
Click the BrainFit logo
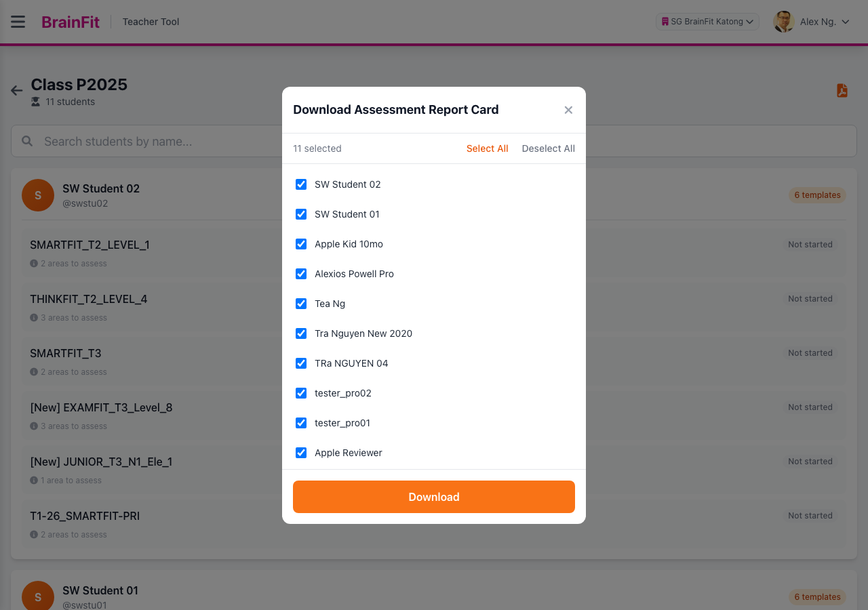tap(71, 22)
